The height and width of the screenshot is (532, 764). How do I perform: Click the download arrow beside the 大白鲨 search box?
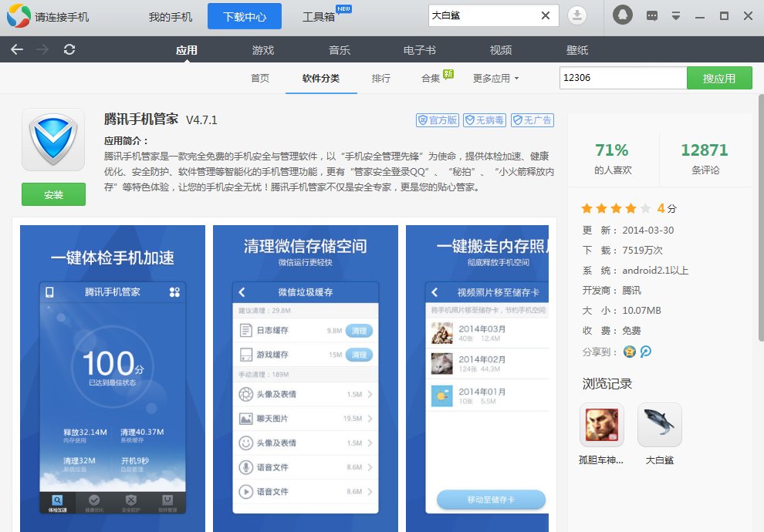pos(576,15)
